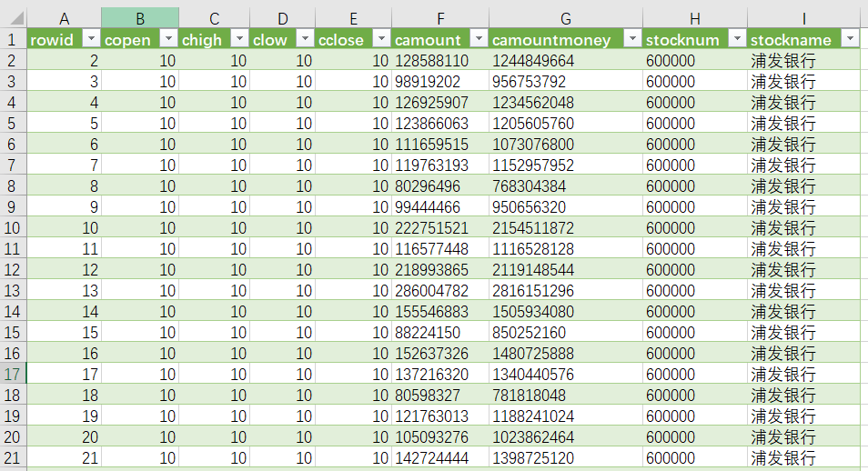
Task: Select camountmoney cell 1073076800
Action: click(566, 144)
